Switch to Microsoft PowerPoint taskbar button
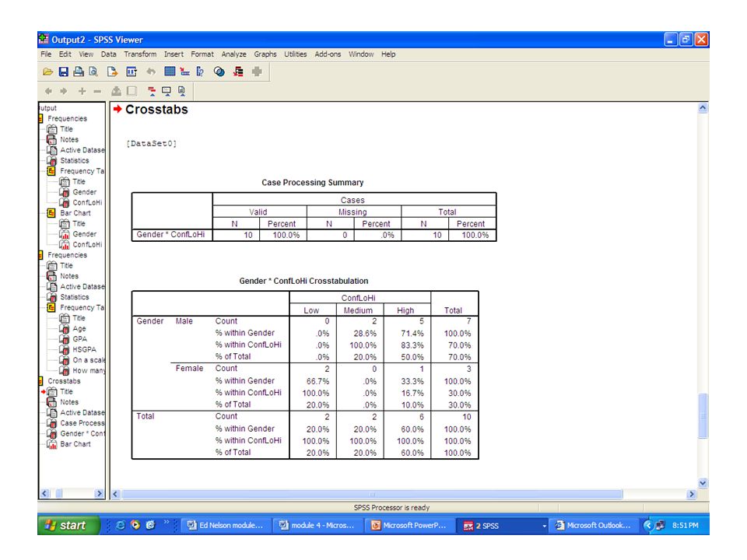 [x=409, y=525]
